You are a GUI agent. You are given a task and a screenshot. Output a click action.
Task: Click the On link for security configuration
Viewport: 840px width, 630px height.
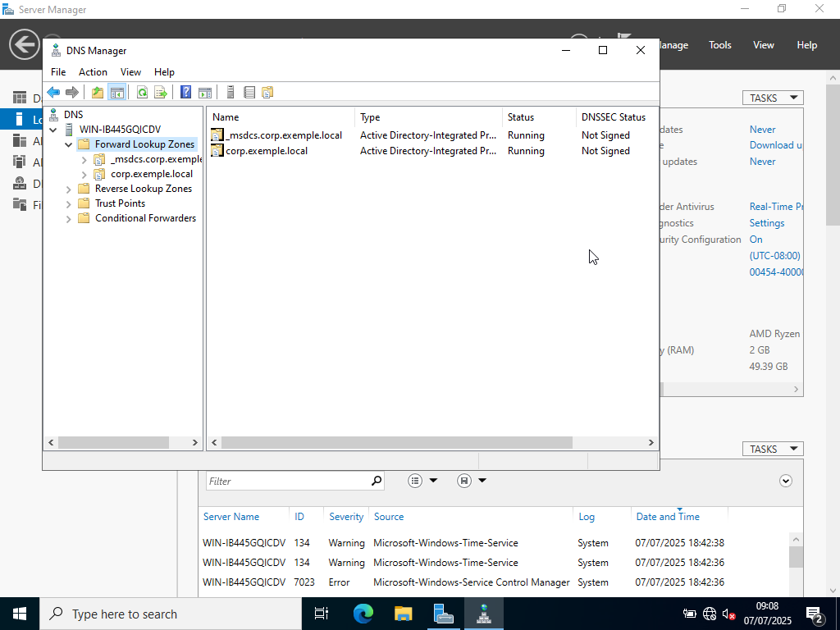756,239
